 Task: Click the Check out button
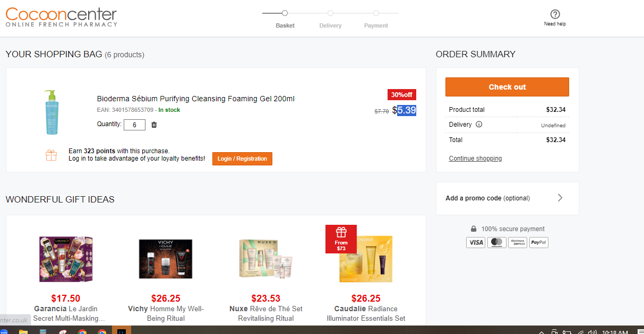pos(507,87)
